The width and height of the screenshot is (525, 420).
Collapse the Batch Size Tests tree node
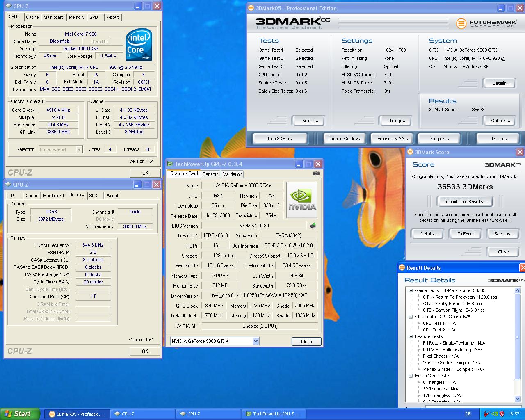(x=411, y=376)
